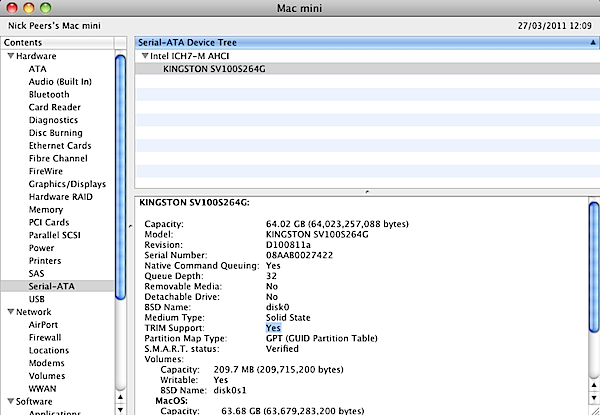This screenshot has width=600, height=415.
Task: Select ATA in the Contents sidebar
Action: [38, 69]
